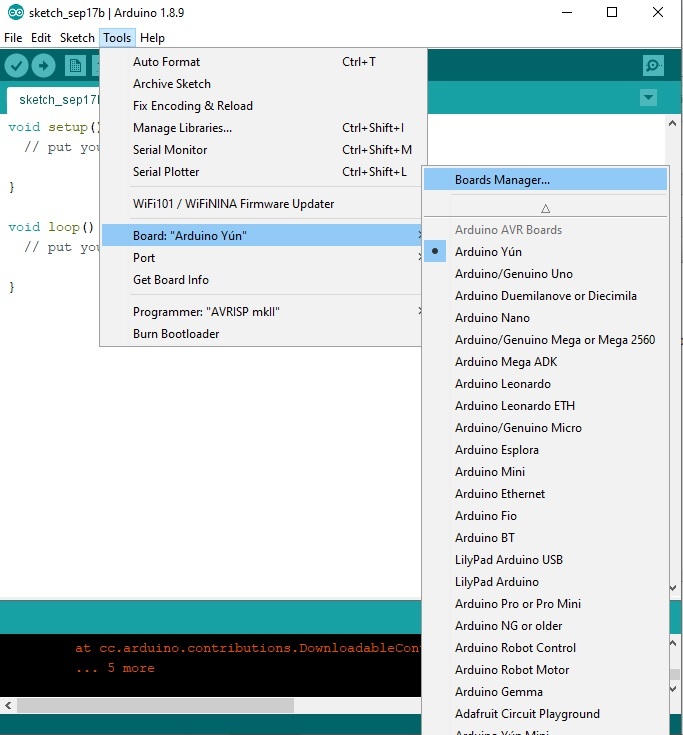Select Arduino Leonardo board

tap(545, 384)
